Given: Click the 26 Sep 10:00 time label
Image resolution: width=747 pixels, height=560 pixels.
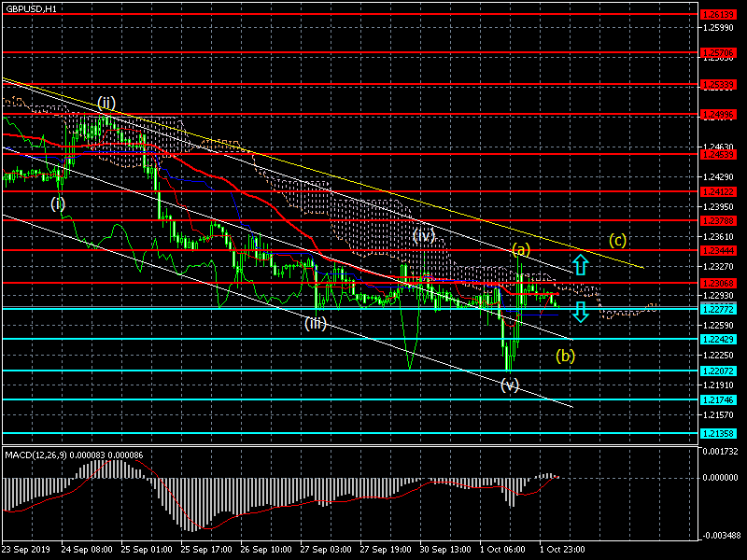Looking at the screenshot, I should 266,550.
